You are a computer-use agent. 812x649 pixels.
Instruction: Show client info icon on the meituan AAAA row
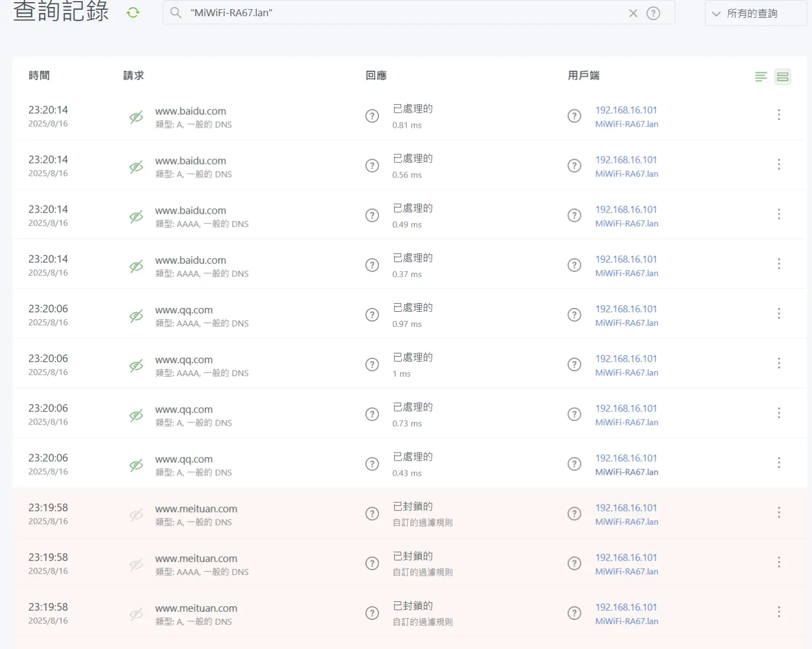(x=574, y=563)
